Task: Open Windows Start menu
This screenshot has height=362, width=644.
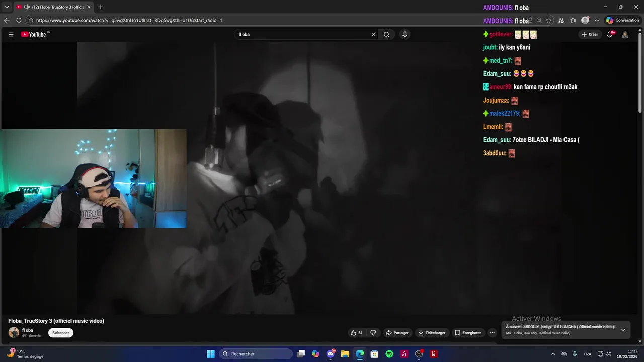Action: [x=211, y=354]
